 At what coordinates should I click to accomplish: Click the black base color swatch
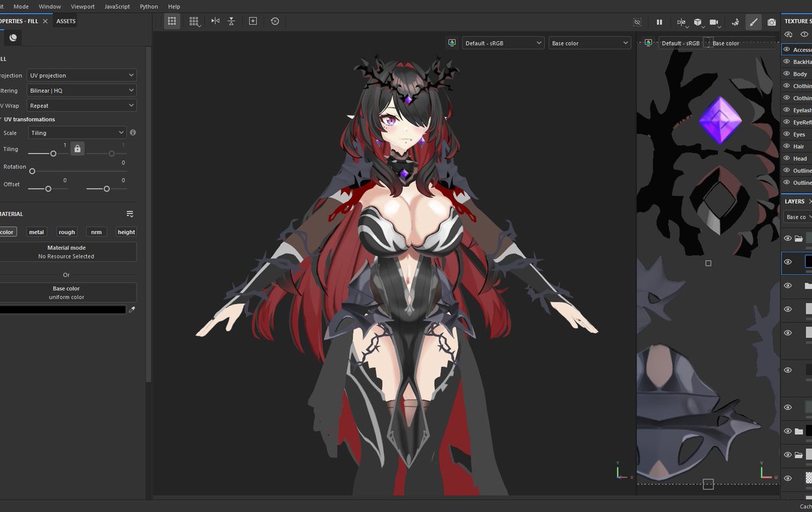[63, 310]
